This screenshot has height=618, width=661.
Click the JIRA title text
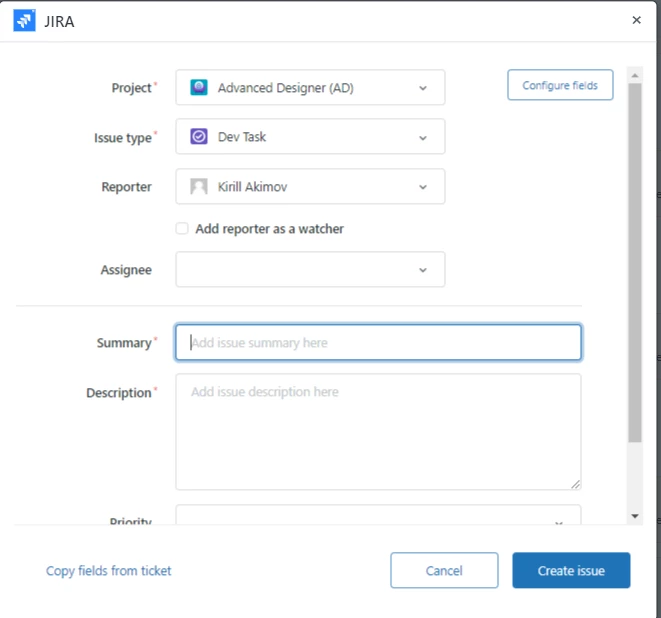tap(59, 21)
